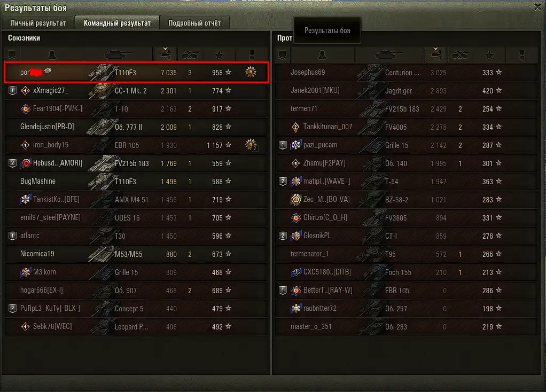Image resolution: width=546 pixels, height=392 pixels.
Task: Sort enemies by platoon shield icon
Action: 283,54
